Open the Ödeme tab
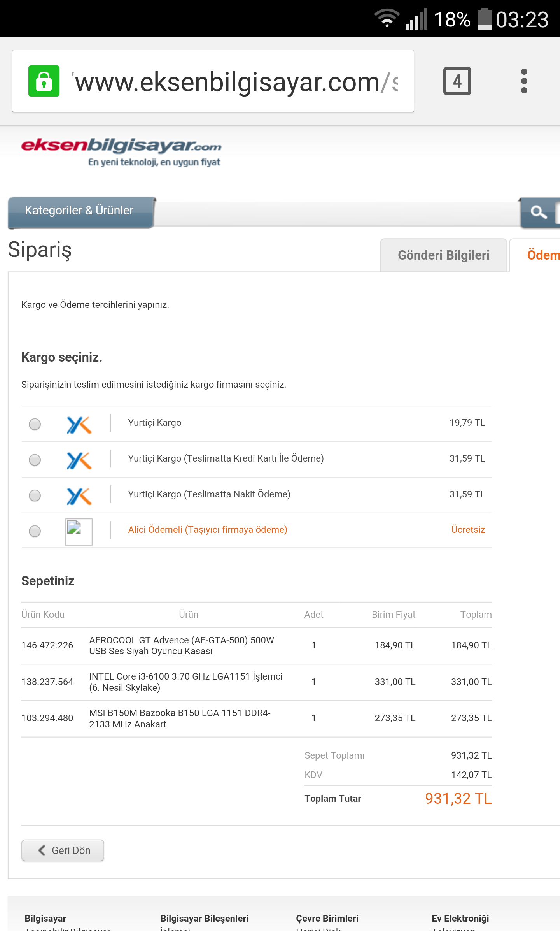 (x=542, y=255)
